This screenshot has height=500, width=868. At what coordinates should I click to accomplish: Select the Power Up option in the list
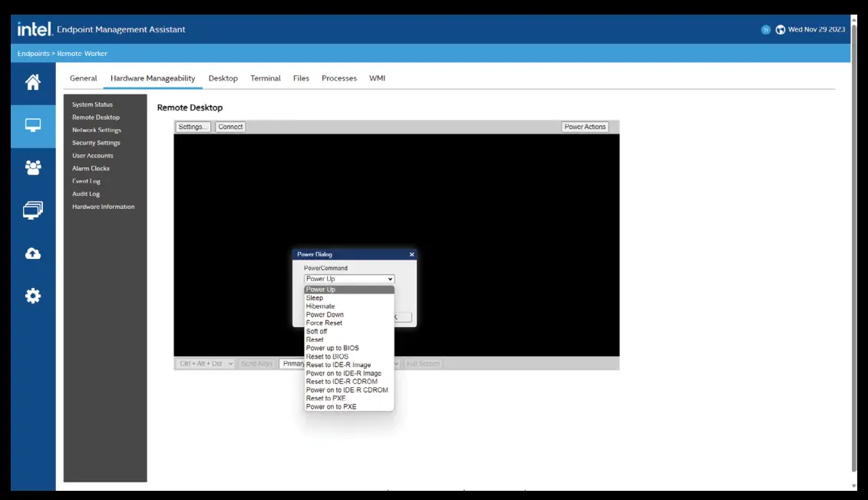tap(348, 289)
